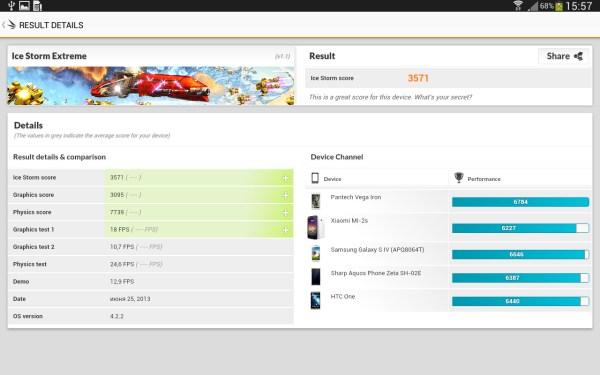Open the screenshot image notification icon
600x375 pixels.
click(24, 6)
